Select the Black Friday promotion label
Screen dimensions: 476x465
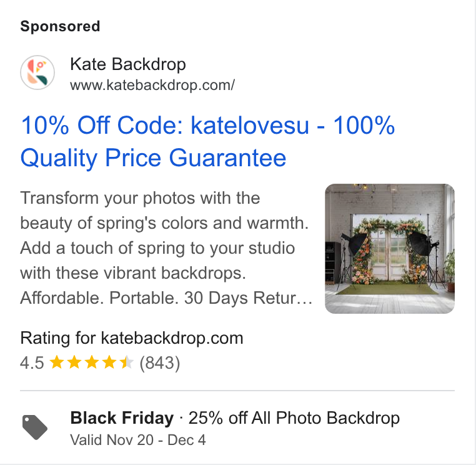click(x=122, y=418)
